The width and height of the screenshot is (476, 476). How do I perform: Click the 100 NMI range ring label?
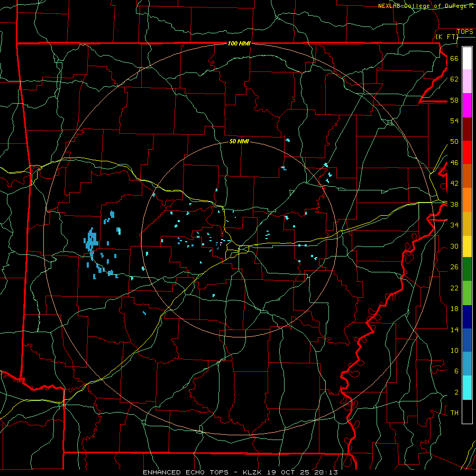pyautogui.click(x=239, y=43)
